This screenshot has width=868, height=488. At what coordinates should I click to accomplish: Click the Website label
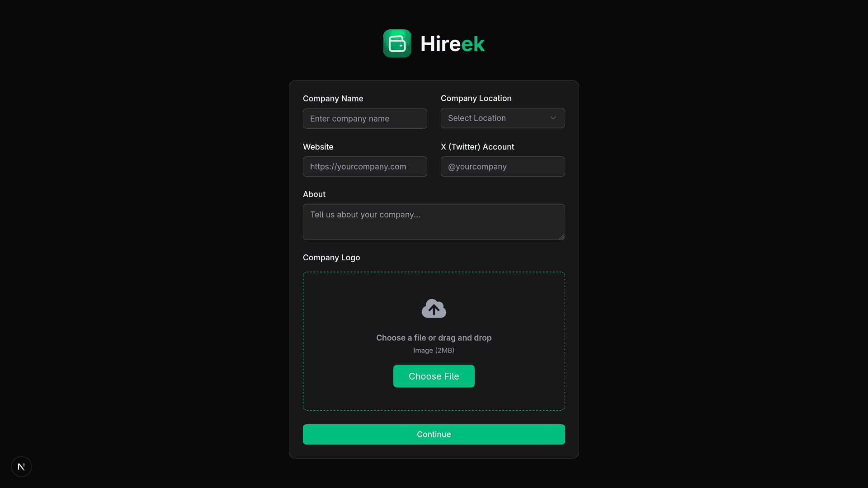pyautogui.click(x=318, y=147)
